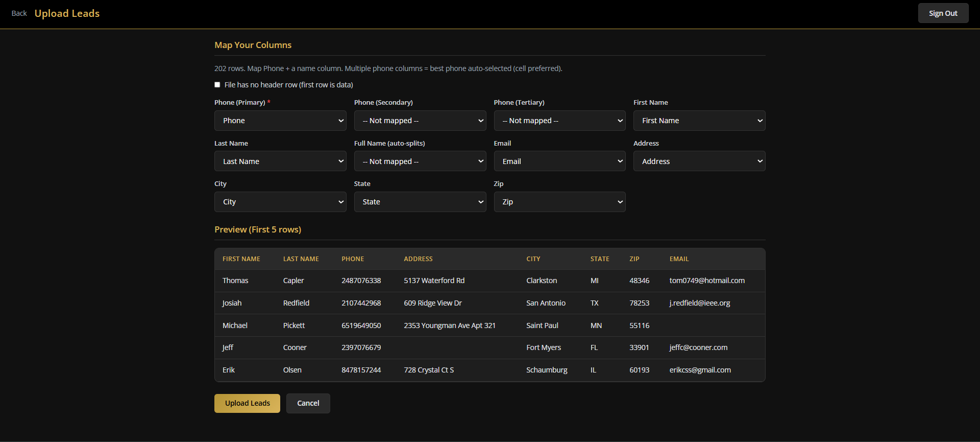Click the Cancel button
The image size is (980, 442).
308,403
